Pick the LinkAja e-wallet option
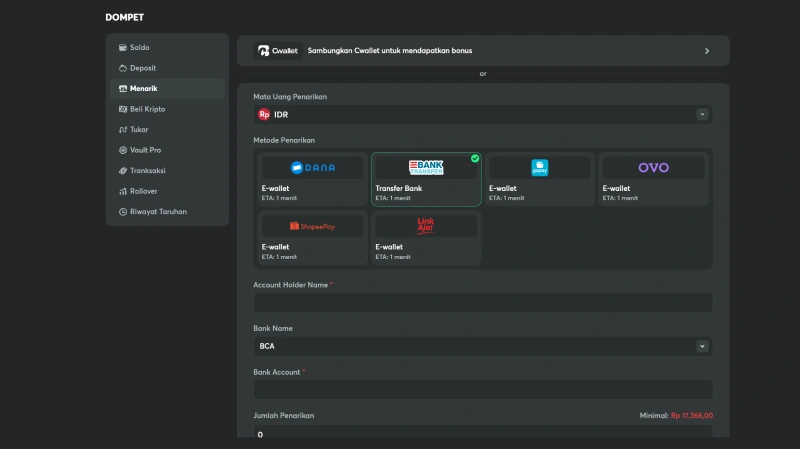800x449 pixels. point(426,238)
